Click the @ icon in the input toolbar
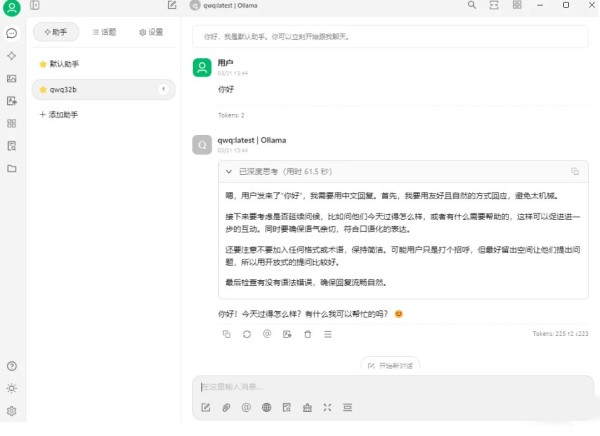 (246, 407)
